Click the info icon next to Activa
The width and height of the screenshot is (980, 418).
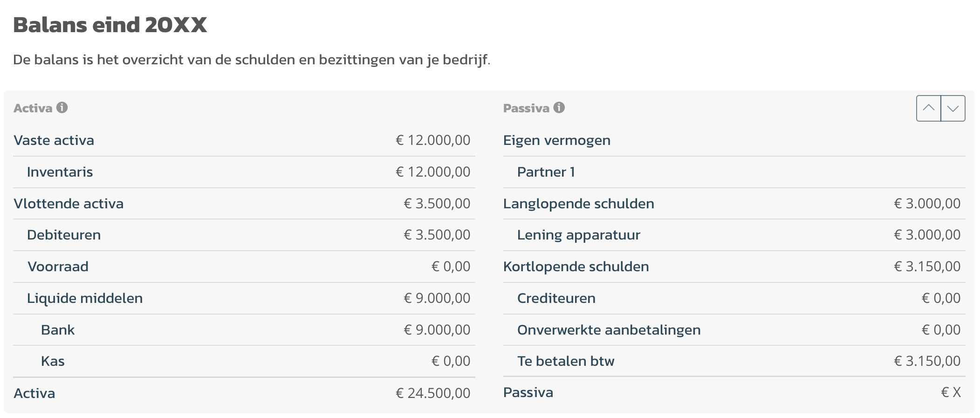(62, 108)
